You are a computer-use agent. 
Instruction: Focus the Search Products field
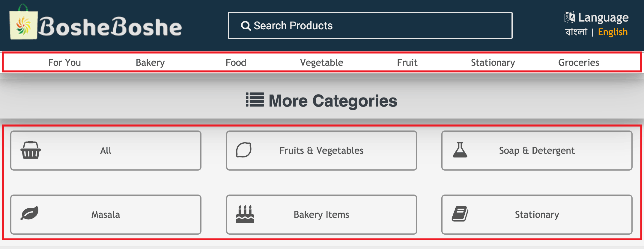click(370, 25)
